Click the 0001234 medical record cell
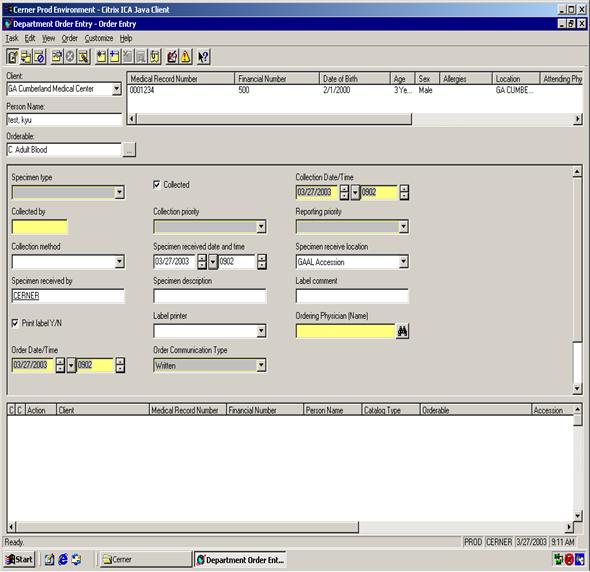The image size is (590, 572). tap(142, 90)
